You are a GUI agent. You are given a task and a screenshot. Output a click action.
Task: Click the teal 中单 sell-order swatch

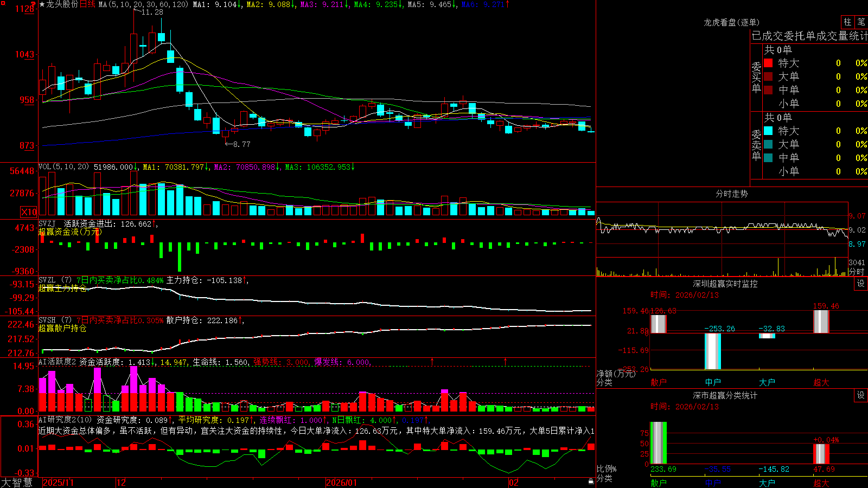pos(768,158)
